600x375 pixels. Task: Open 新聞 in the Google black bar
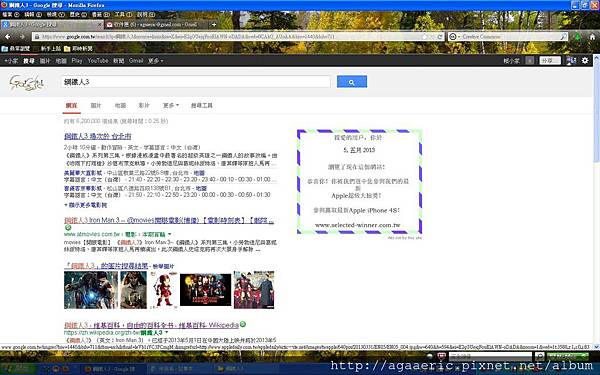[119, 61]
